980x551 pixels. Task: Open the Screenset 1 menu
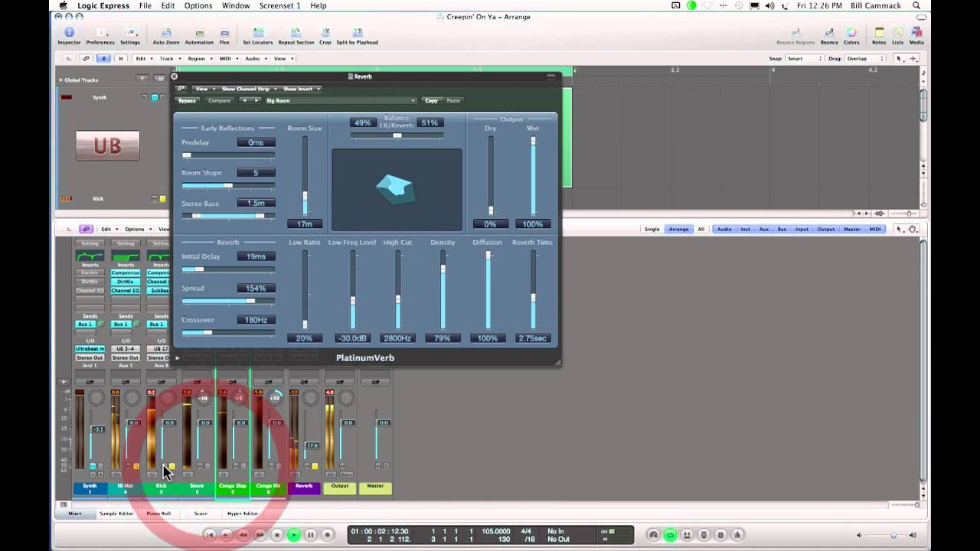pos(279,5)
